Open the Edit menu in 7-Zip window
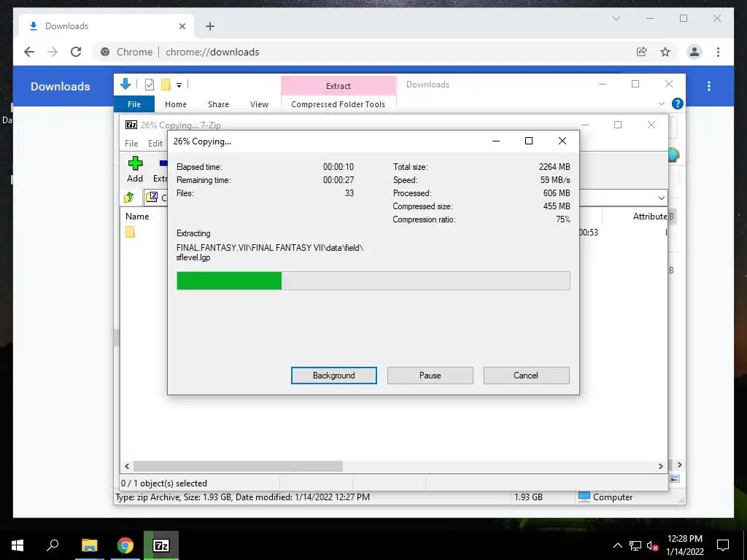Screen dimensions: 747x560 155,144
